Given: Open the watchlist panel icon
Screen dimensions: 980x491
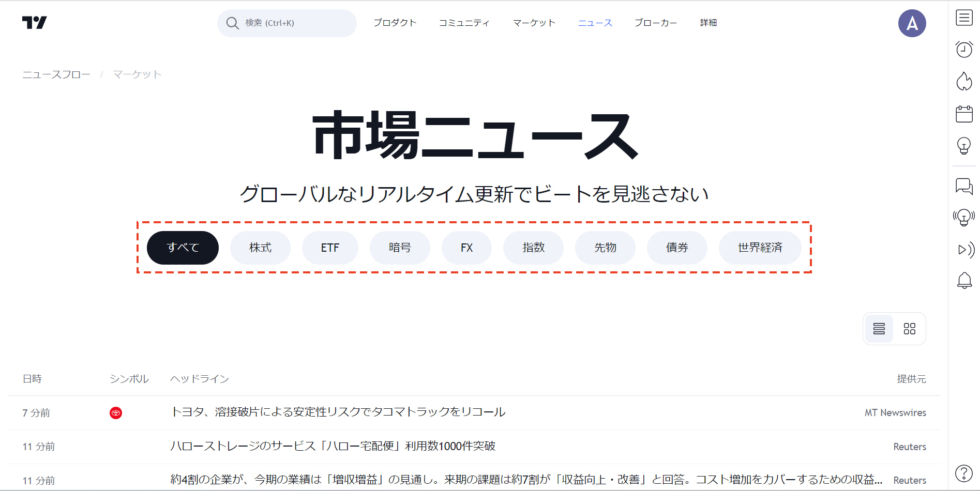Looking at the screenshot, I should 964,18.
